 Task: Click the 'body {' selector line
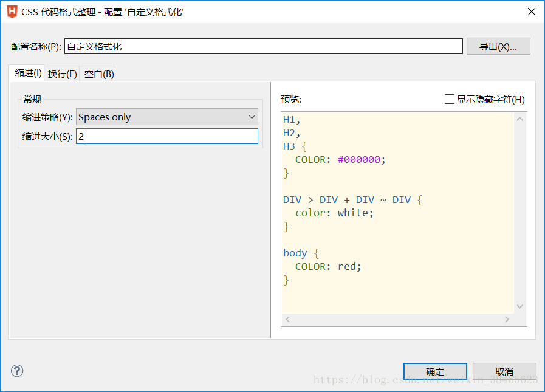tap(301, 253)
